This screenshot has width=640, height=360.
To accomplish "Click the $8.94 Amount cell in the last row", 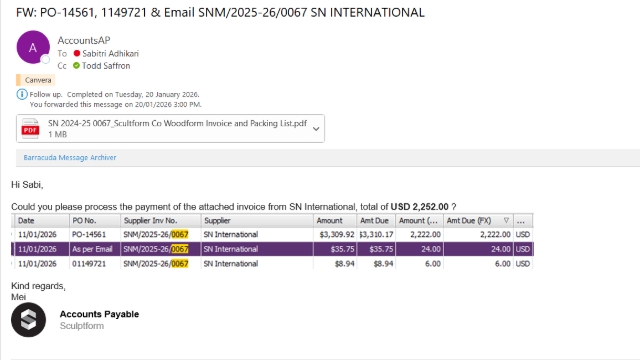I will (x=335, y=264).
